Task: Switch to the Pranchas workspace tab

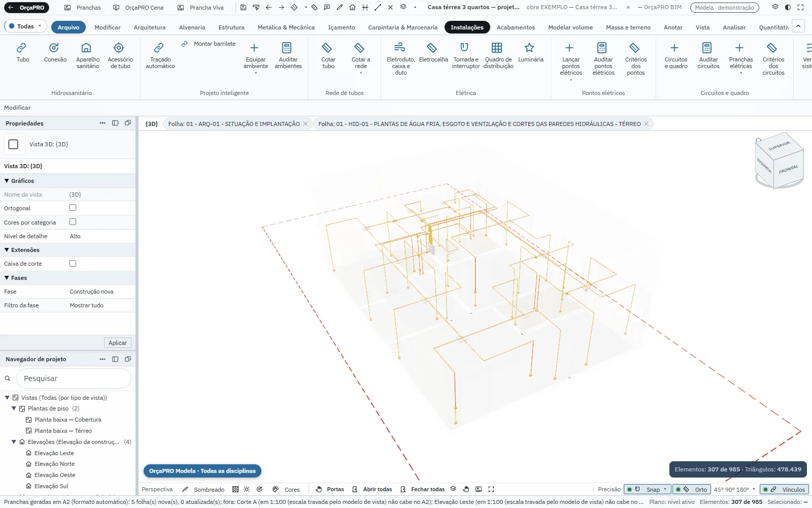Action: [83, 8]
